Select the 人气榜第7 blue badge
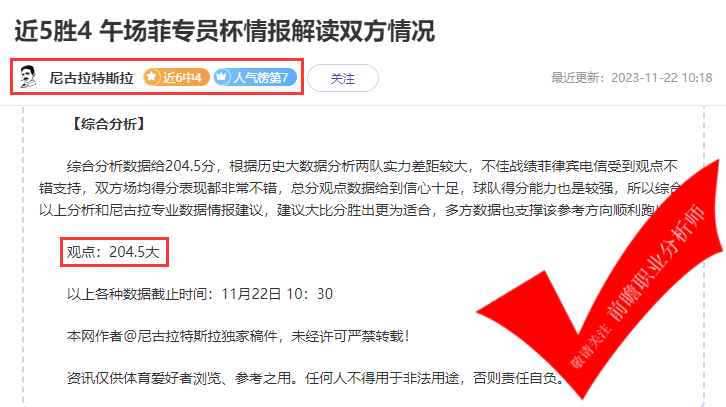 255,77
